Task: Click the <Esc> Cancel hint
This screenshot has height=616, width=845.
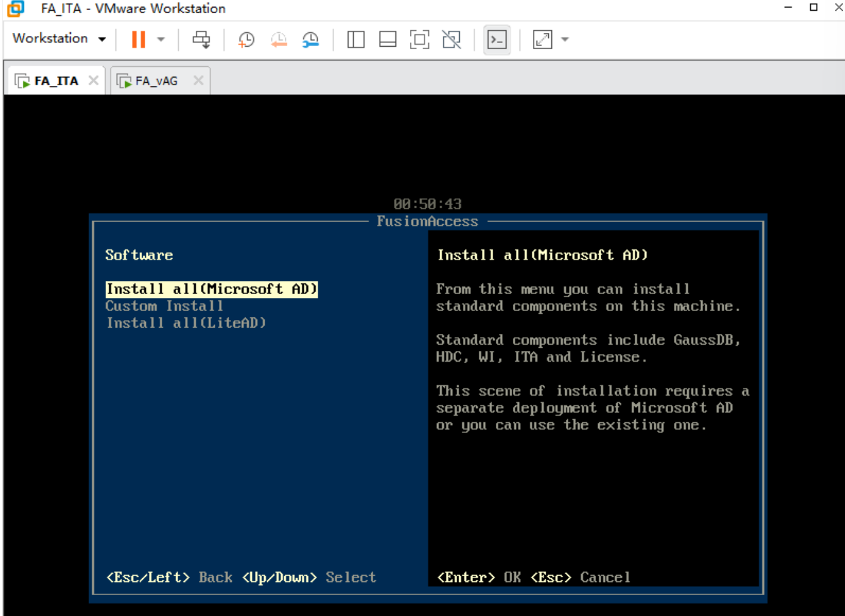Action: click(x=580, y=577)
